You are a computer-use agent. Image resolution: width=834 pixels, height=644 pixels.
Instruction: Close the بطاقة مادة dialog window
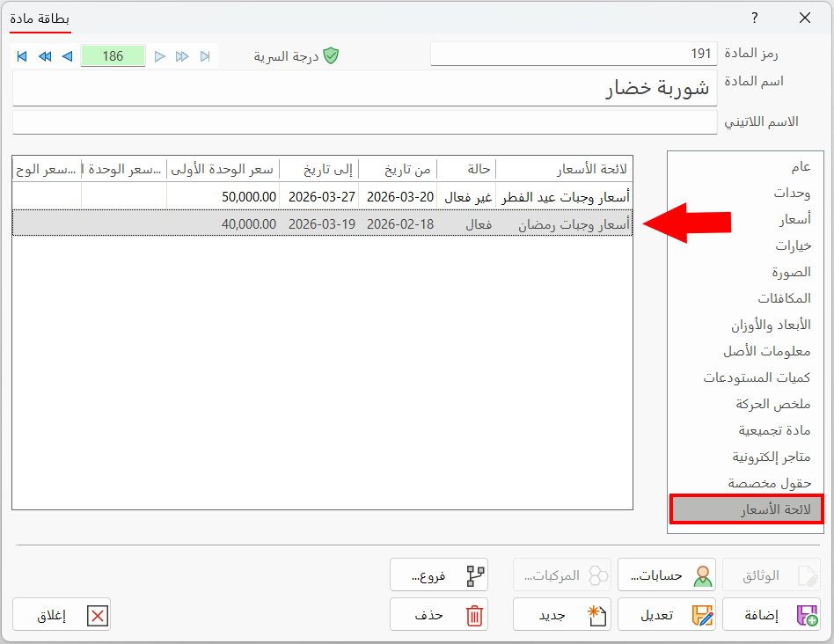tap(805, 18)
